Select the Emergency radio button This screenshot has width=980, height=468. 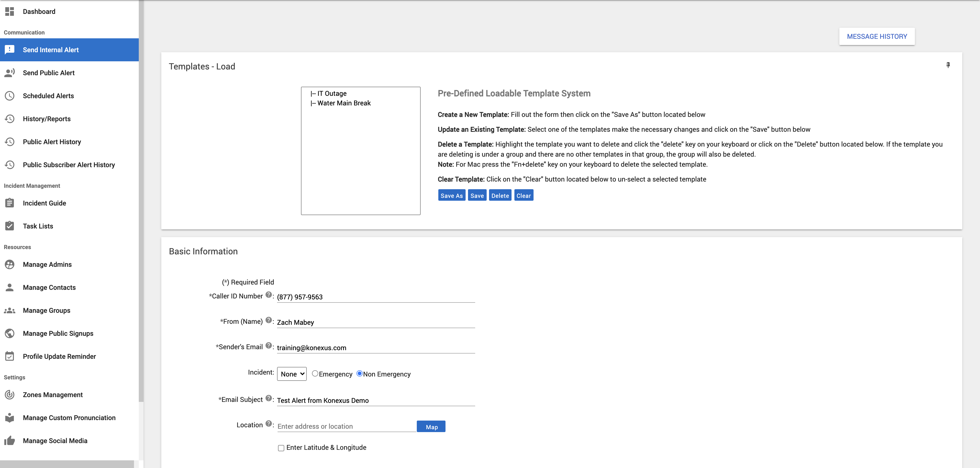(x=315, y=374)
